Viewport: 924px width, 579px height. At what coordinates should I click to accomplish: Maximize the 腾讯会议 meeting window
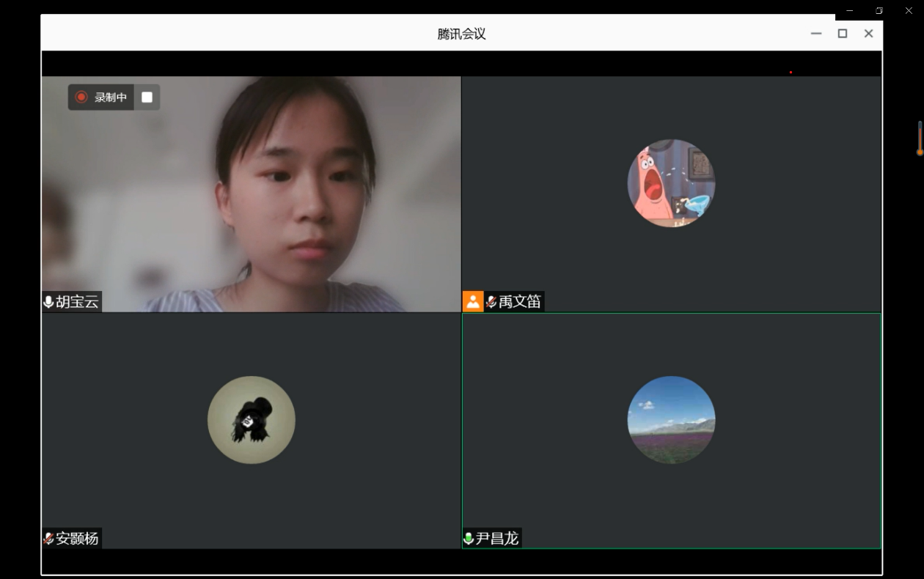pyautogui.click(x=843, y=34)
